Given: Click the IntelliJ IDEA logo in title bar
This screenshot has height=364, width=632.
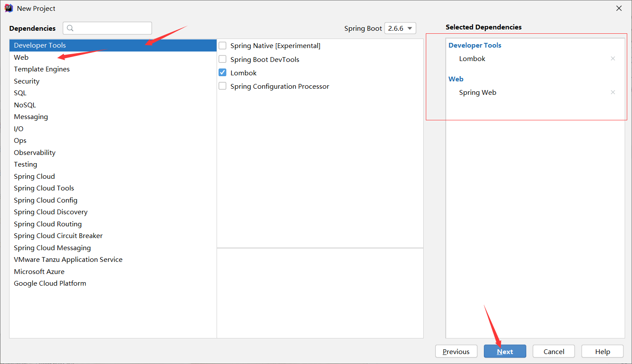Looking at the screenshot, I should click(x=9, y=8).
